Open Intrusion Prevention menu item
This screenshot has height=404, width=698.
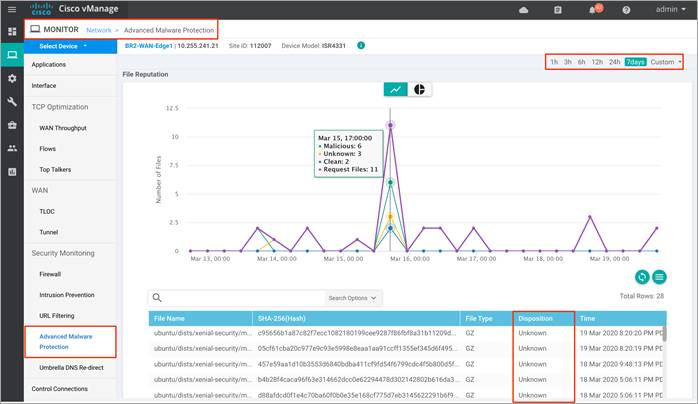click(67, 295)
